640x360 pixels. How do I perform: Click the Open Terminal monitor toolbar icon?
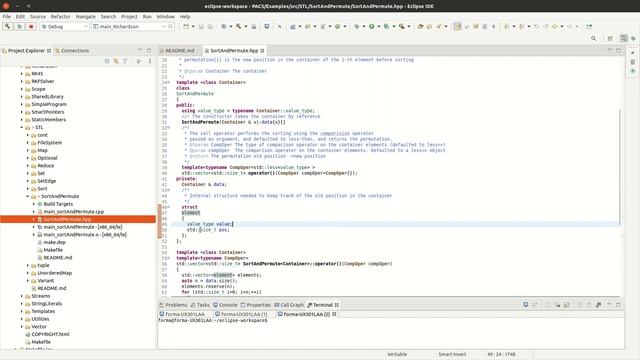click(x=267, y=27)
